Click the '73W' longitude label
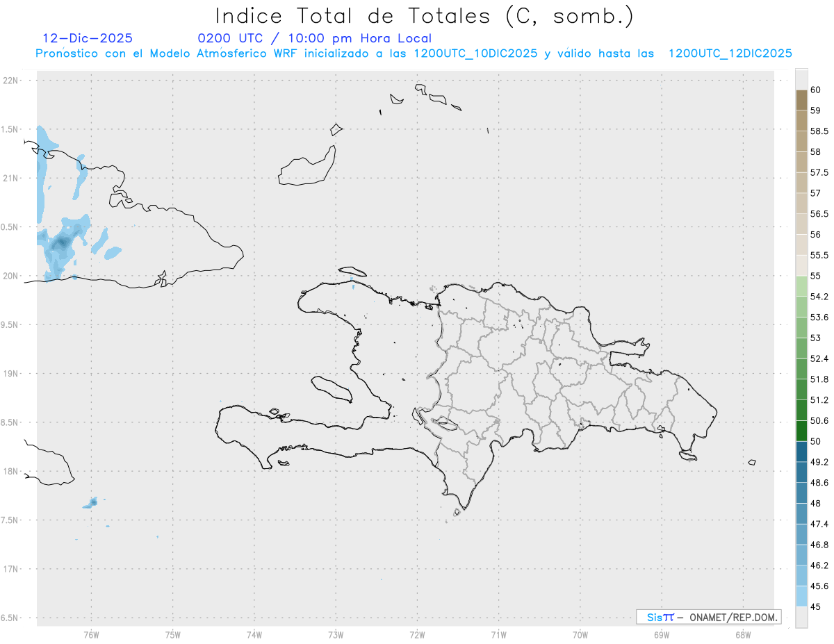 tap(336, 635)
